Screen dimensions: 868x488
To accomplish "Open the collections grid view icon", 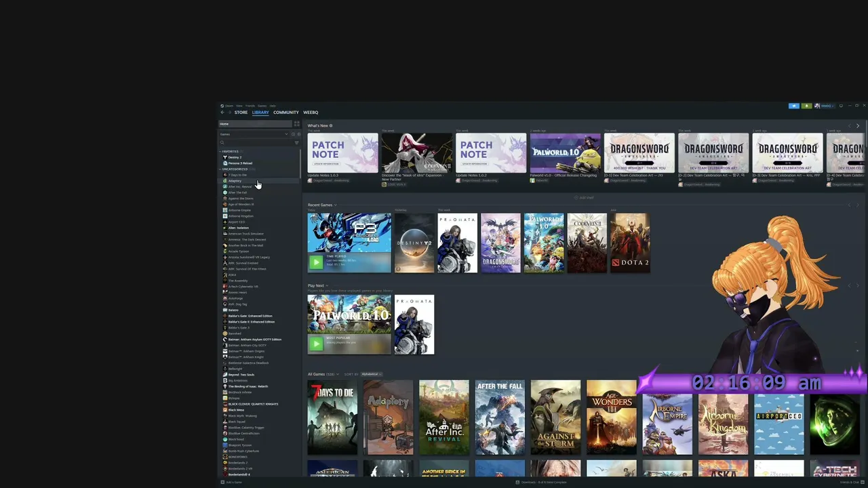I will [296, 124].
